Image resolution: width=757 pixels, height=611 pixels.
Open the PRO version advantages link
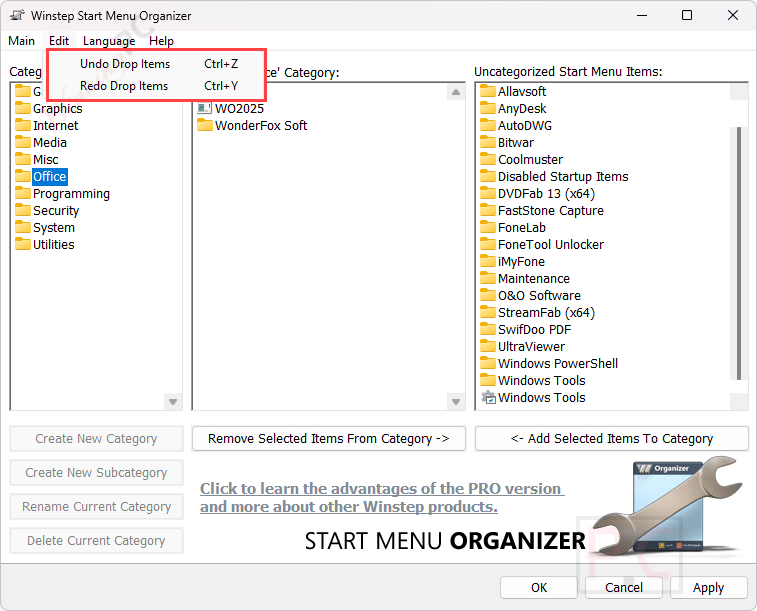382,498
